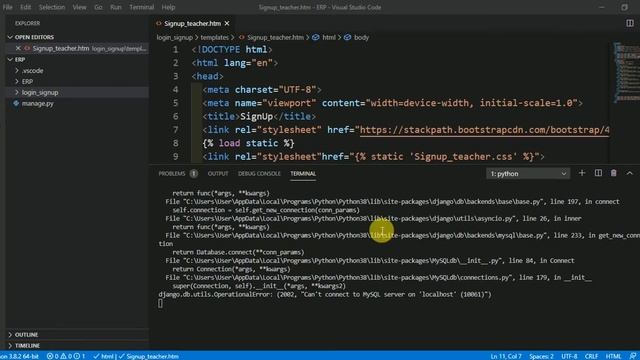
Task: Change file encoding UTF-8
Action: [569, 356]
